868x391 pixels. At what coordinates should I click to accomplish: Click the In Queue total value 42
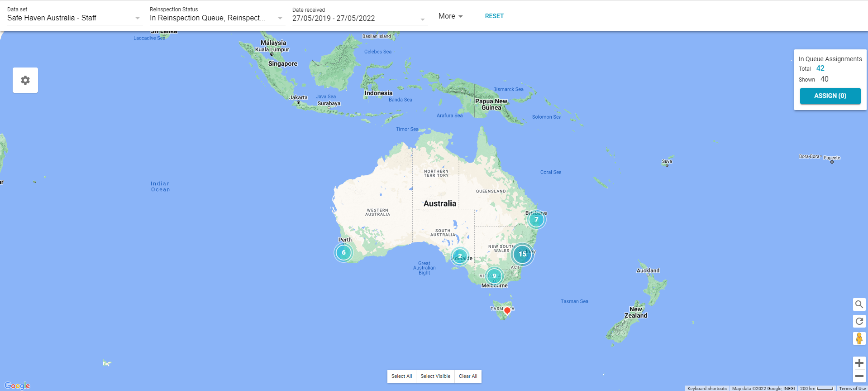pyautogui.click(x=820, y=68)
